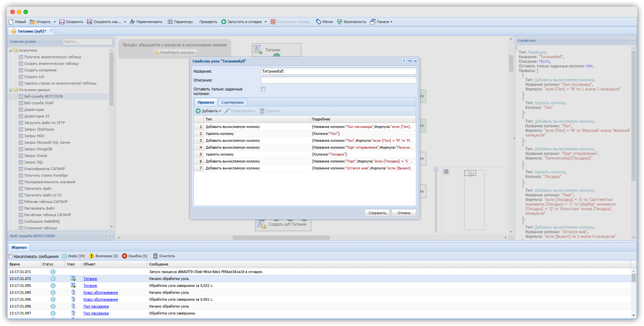Image resolution: width=644 pixels, height=326 pixels.
Task: Collapse Свойства panel with double-arrow icon
Action: [632, 40]
